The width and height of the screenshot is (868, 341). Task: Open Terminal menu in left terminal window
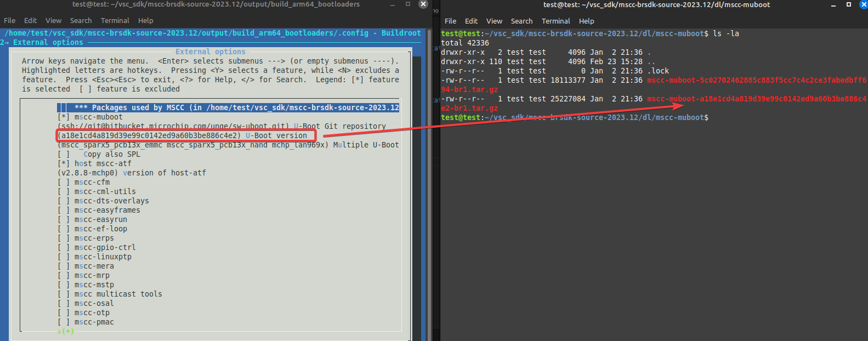(115, 20)
